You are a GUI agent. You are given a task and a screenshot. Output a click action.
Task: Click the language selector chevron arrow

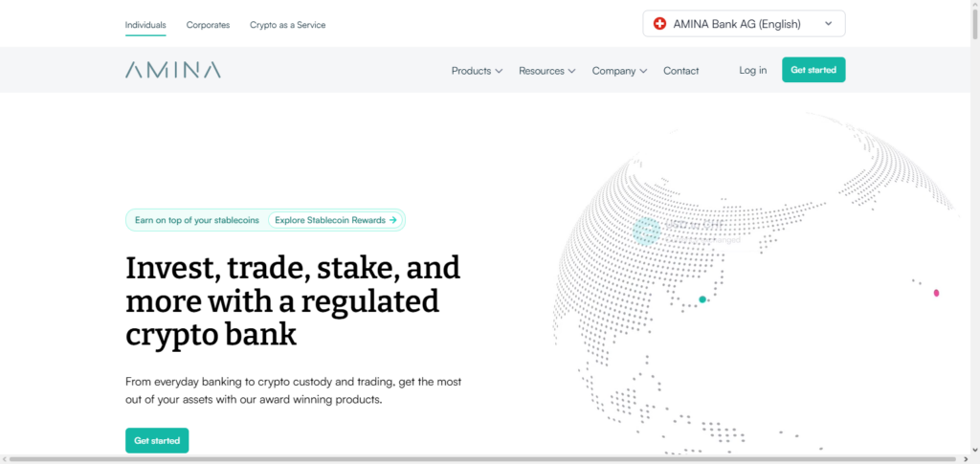(828, 24)
